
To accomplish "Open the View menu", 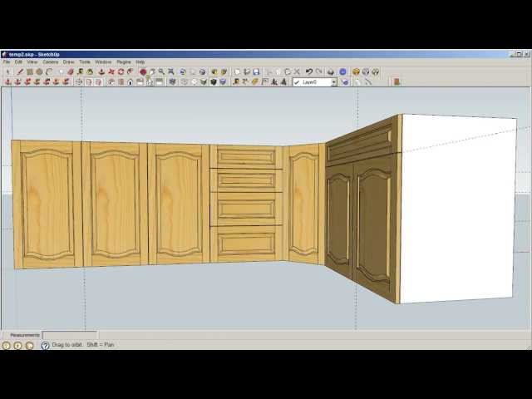I will pos(32,62).
